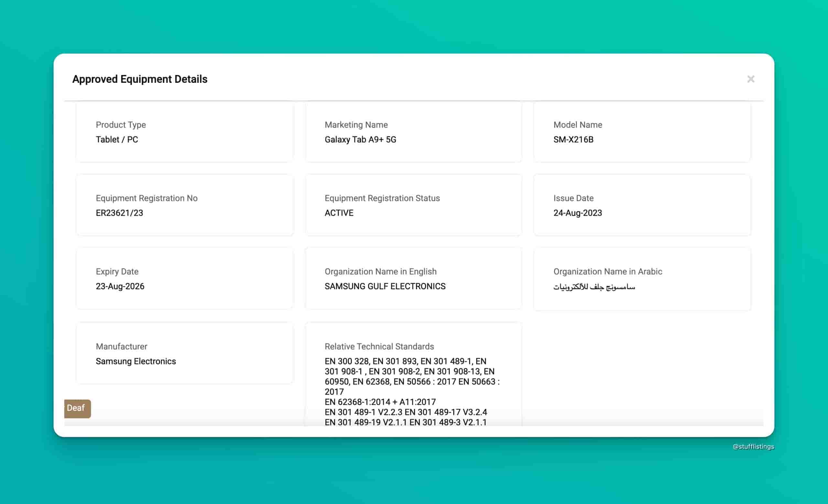Click the Deaf accessibility button

77,408
